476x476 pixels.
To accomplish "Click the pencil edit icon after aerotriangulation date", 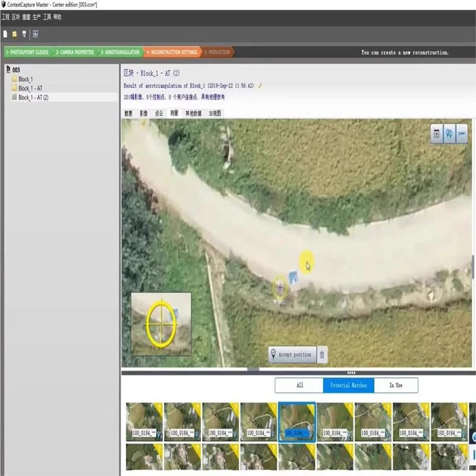I will pos(260,86).
